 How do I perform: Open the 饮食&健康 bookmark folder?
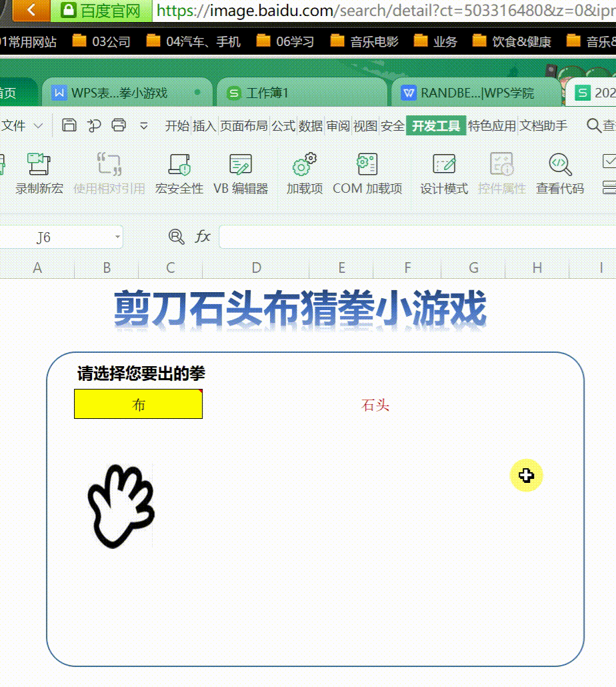[x=512, y=41]
